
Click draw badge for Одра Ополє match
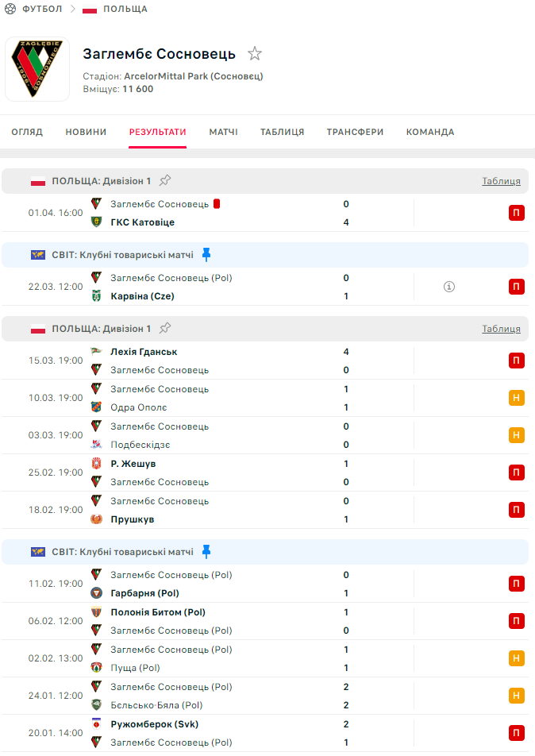516,398
